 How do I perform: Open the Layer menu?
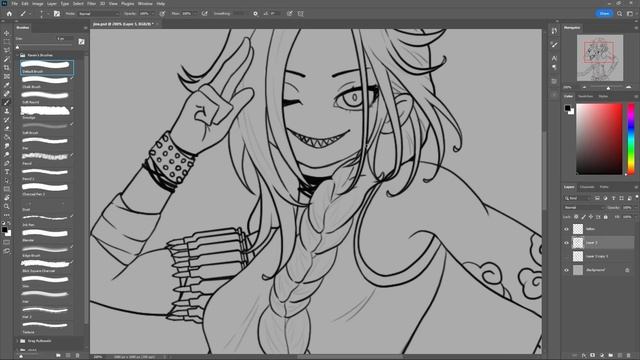click(51, 4)
